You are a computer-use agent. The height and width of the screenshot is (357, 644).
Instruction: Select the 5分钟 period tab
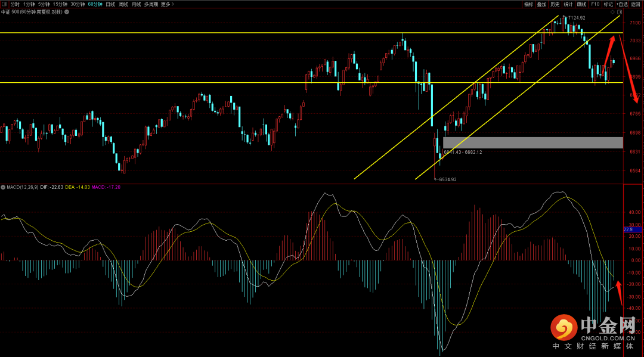(x=44, y=4)
